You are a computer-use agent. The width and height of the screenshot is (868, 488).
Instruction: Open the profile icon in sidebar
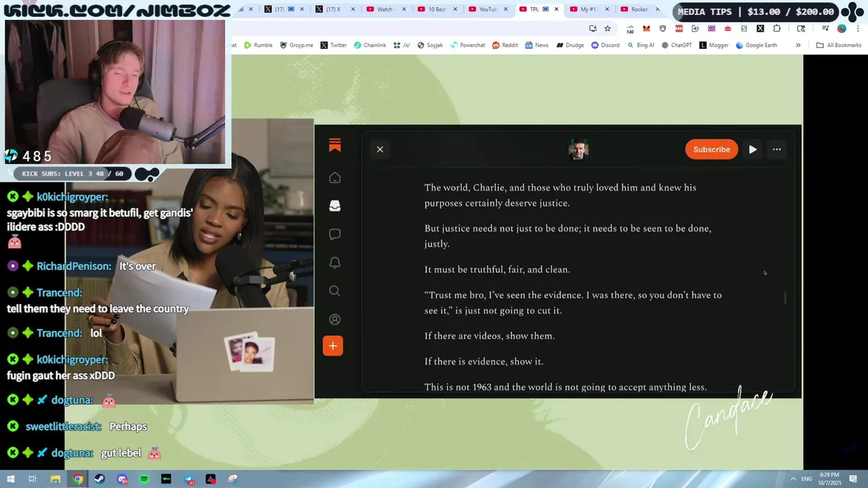[334, 319]
